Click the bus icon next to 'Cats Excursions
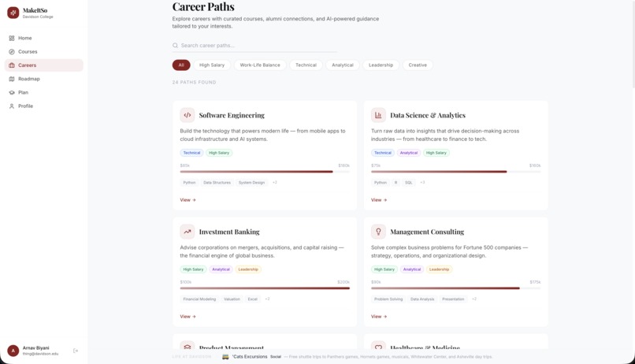This screenshot has height=364, width=635. (x=225, y=357)
